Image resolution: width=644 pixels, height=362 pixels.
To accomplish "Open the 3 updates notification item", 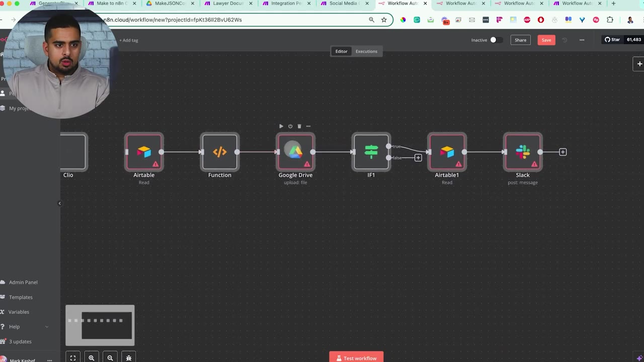I will [20, 341].
